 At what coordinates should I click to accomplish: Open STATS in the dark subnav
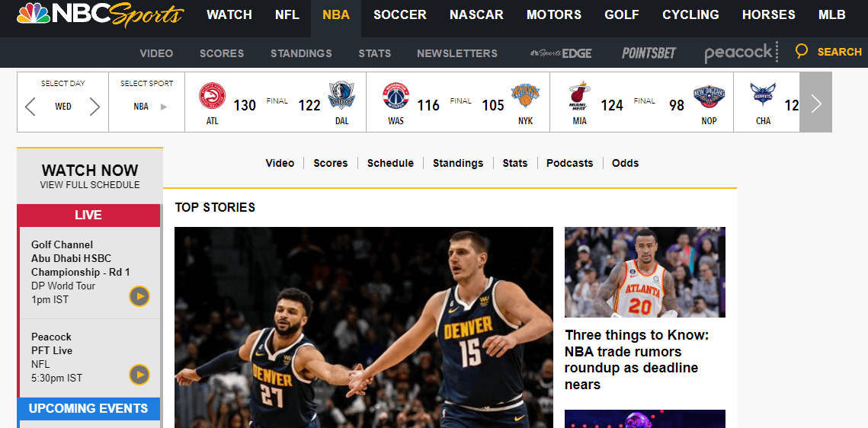pos(375,53)
